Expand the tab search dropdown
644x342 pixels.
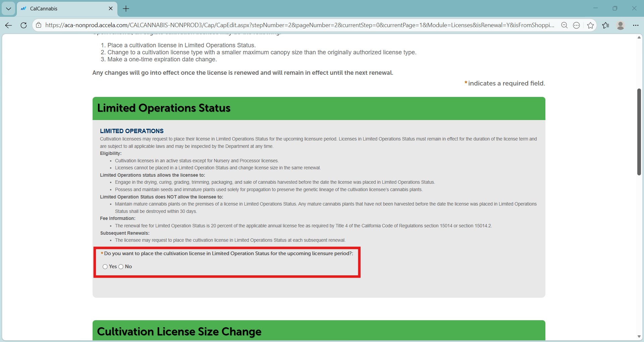pyautogui.click(x=8, y=9)
